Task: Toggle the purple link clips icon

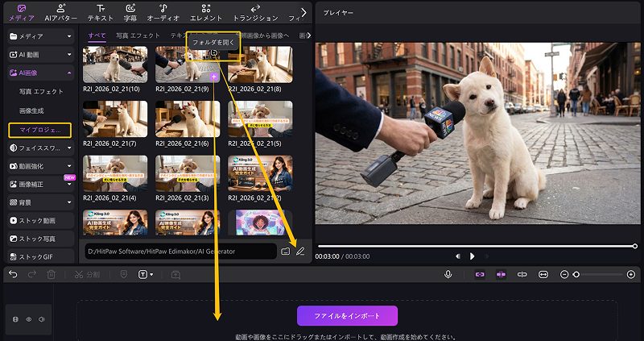Action: pyautogui.click(x=479, y=274)
